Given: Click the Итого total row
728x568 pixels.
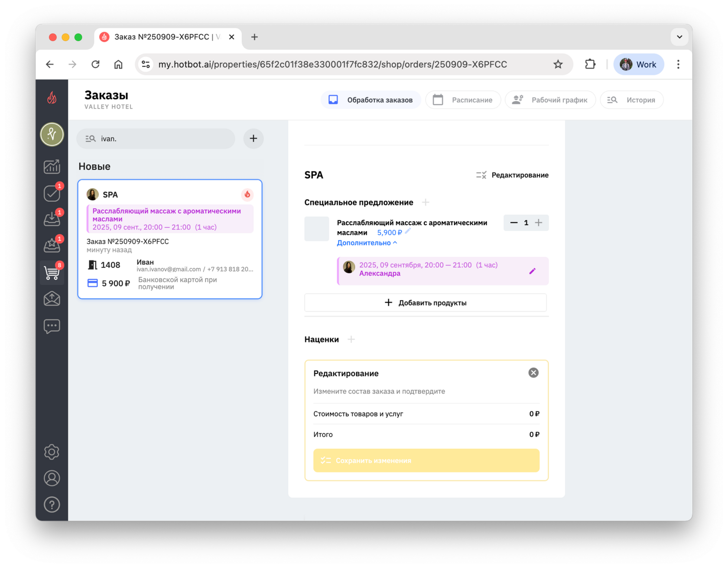Looking at the screenshot, I should click(426, 435).
